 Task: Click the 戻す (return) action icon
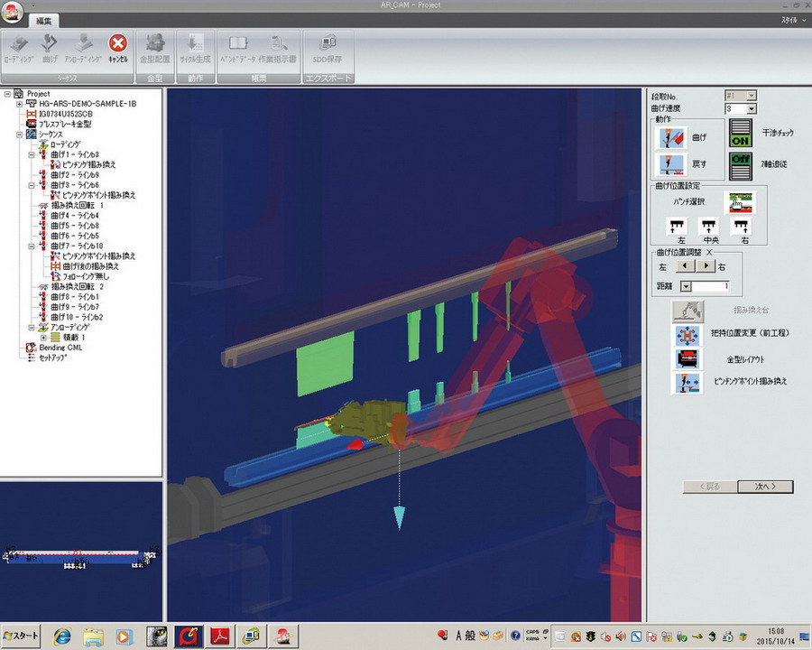click(x=672, y=166)
